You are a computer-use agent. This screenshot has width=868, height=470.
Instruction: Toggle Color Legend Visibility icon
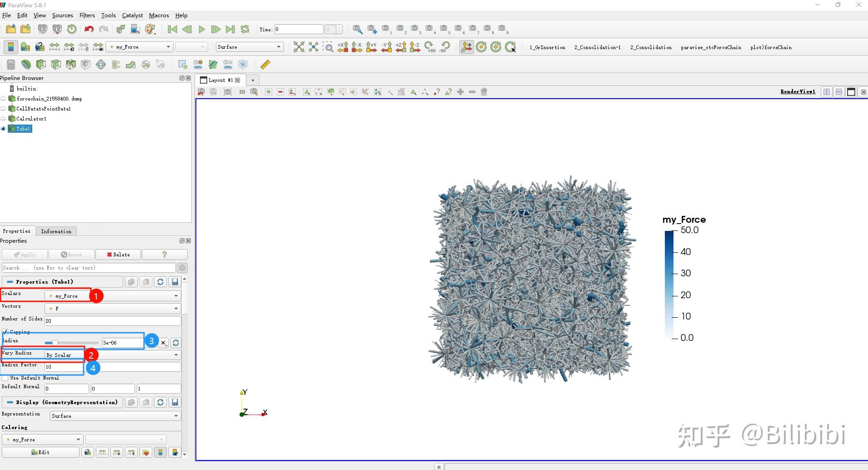tap(10, 47)
